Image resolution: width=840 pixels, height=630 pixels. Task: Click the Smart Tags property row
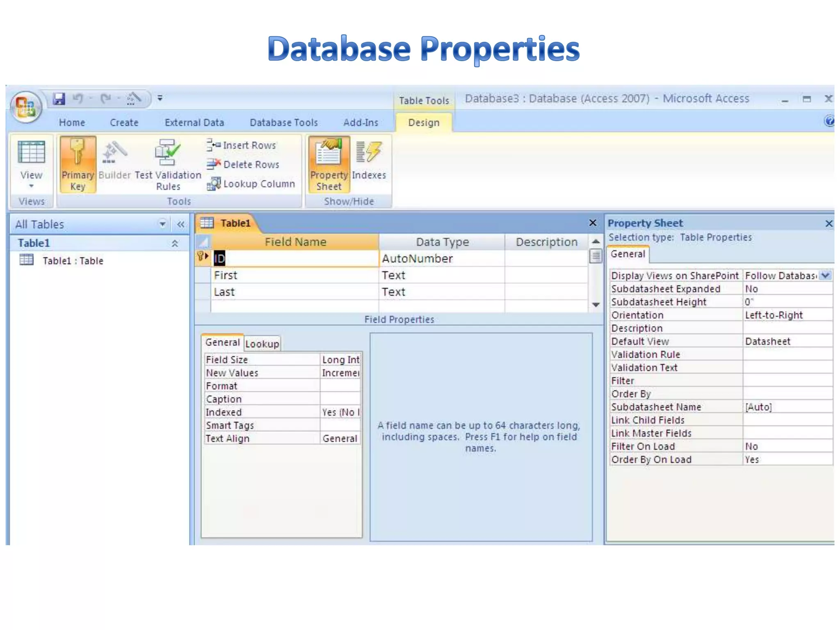coord(282,425)
